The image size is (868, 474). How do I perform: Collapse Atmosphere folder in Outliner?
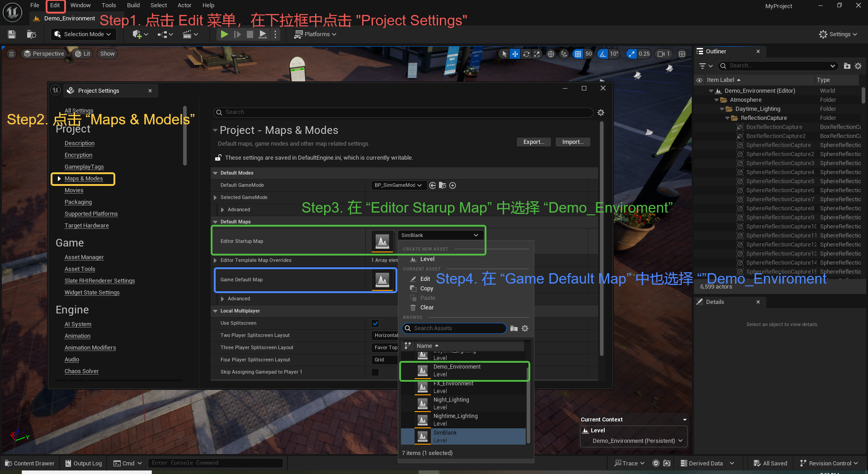point(717,100)
